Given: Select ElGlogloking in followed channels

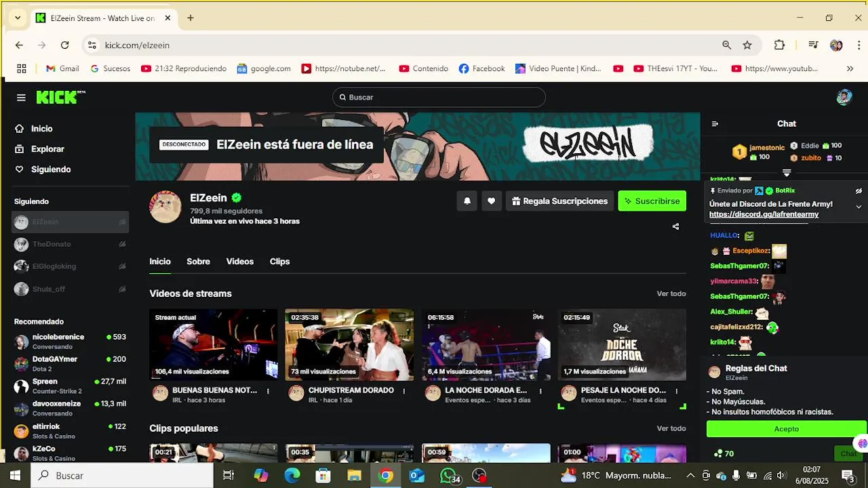Looking at the screenshot, I should click(70, 266).
